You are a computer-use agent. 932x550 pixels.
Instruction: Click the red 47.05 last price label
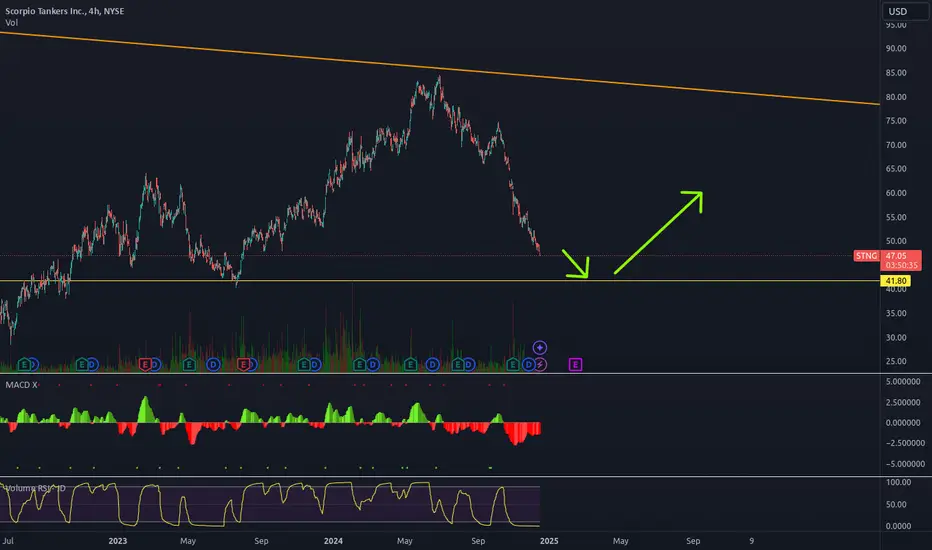click(896, 256)
